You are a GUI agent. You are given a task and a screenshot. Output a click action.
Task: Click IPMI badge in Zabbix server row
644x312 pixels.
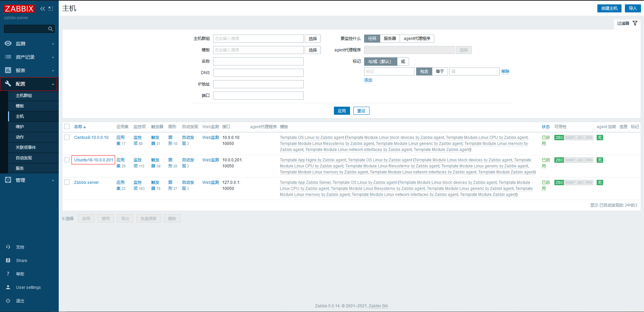[589, 183]
